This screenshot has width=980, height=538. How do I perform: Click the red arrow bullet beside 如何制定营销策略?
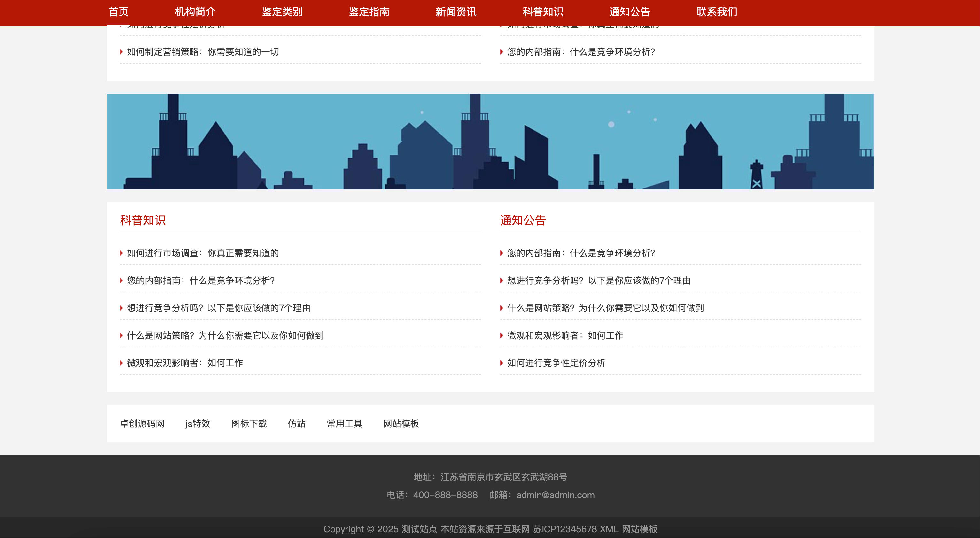[x=121, y=52]
